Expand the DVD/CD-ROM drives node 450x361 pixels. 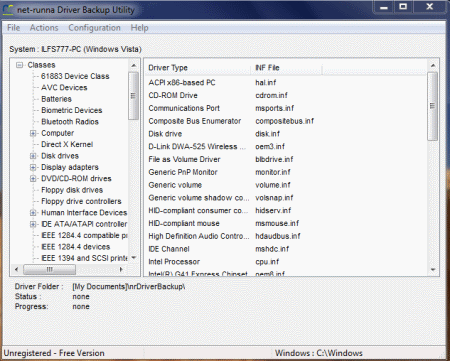coord(33,179)
